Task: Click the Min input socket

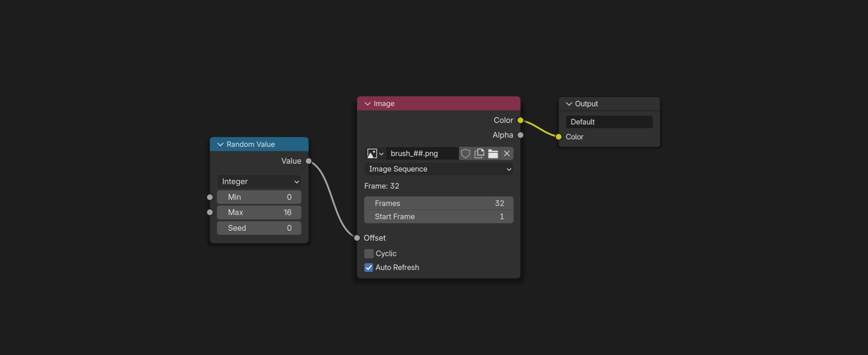Action: point(210,197)
